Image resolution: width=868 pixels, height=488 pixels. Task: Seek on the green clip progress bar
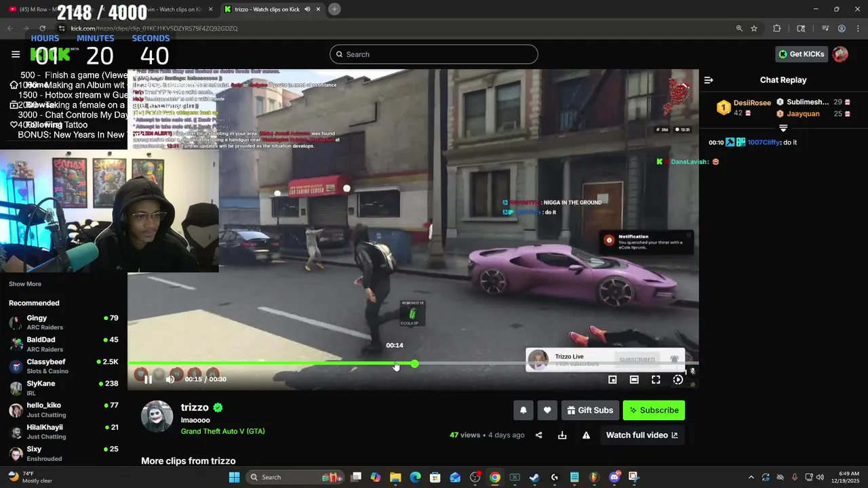(413, 364)
